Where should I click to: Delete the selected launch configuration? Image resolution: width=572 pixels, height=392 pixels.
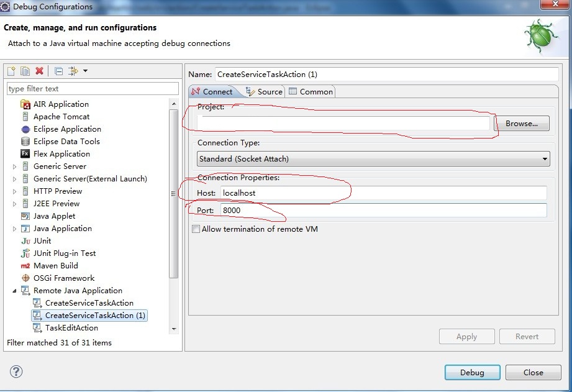pyautogui.click(x=39, y=71)
